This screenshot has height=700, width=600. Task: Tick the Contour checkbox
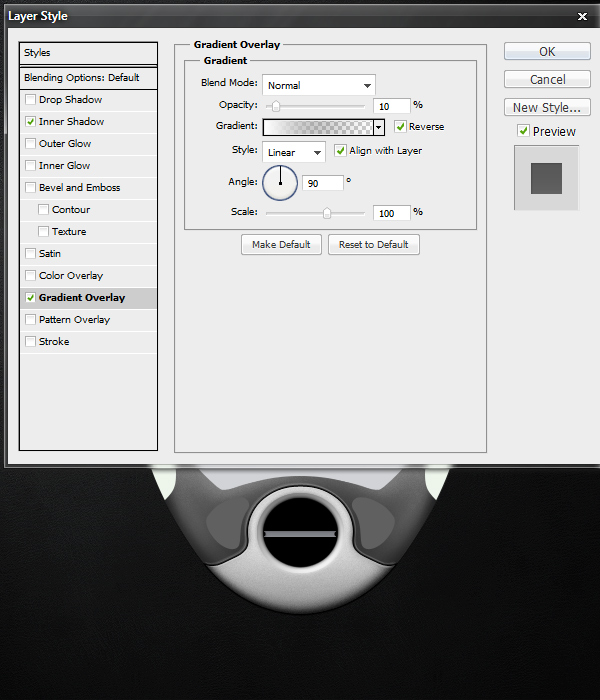pyautogui.click(x=43, y=209)
